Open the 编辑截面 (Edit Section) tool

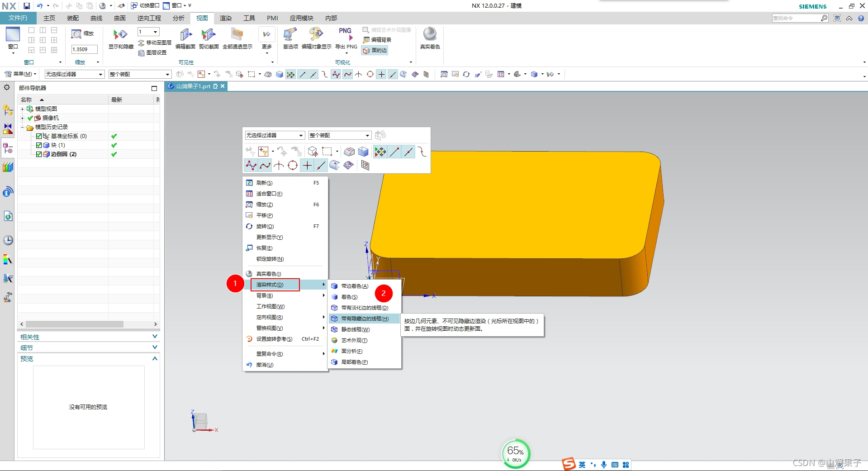click(x=185, y=35)
